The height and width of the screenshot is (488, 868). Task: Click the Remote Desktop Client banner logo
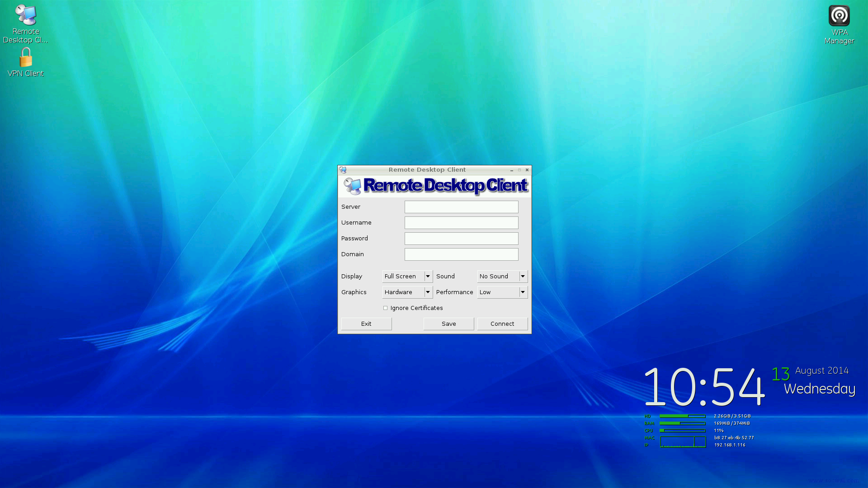click(x=434, y=186)
